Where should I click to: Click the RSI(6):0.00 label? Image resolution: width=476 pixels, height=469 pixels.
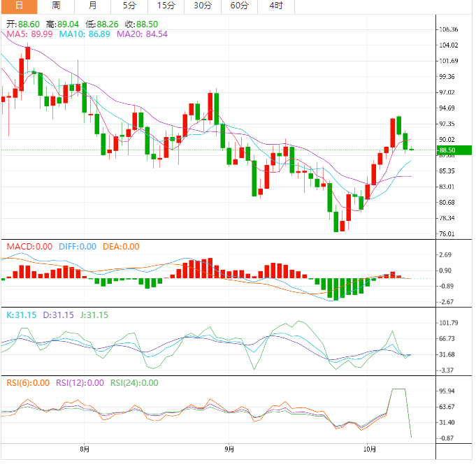click(x=28, y=383)
